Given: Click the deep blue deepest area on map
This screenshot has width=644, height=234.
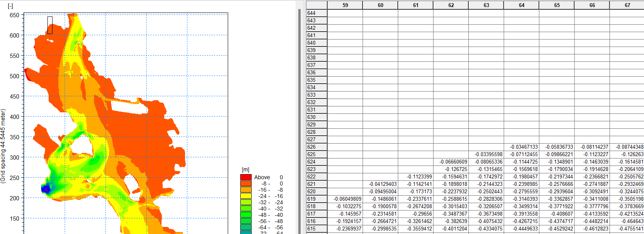Looking at the screenshot, I should [x=46, y=189].
